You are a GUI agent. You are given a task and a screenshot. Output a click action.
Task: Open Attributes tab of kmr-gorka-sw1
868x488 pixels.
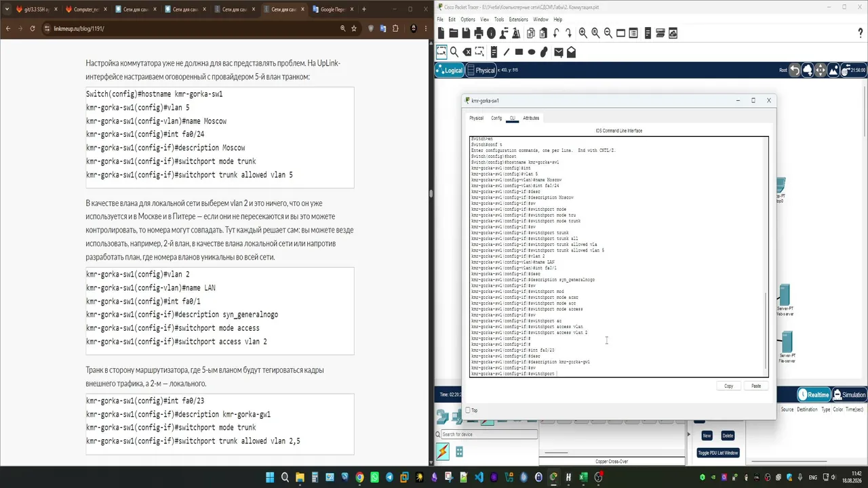(531, 118)
